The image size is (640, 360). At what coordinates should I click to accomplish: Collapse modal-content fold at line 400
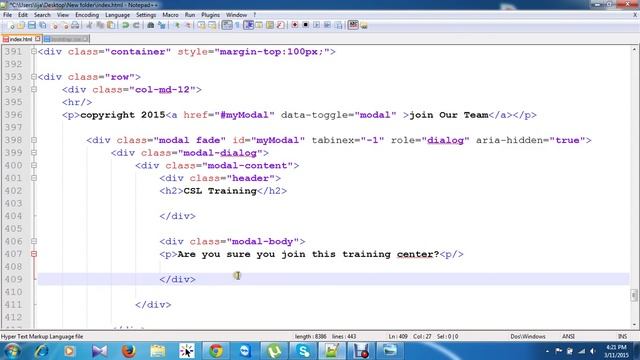pyautogui.click(x=34, y=165)
